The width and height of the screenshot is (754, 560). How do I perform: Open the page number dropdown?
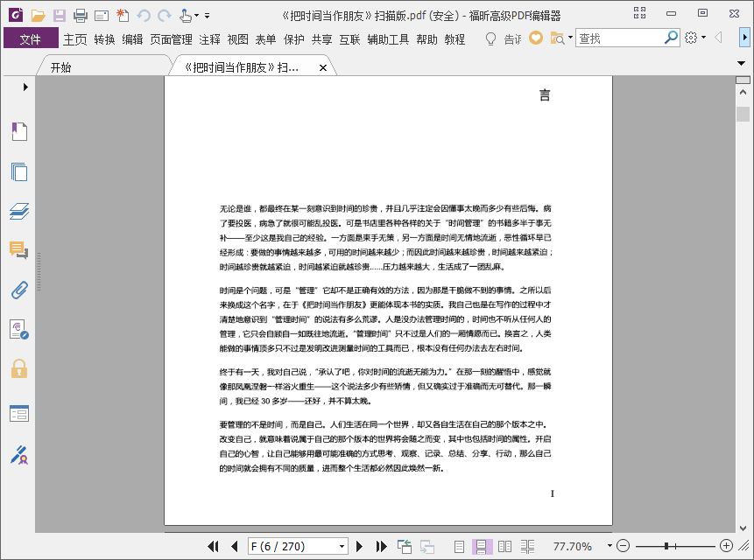(342, 547)
